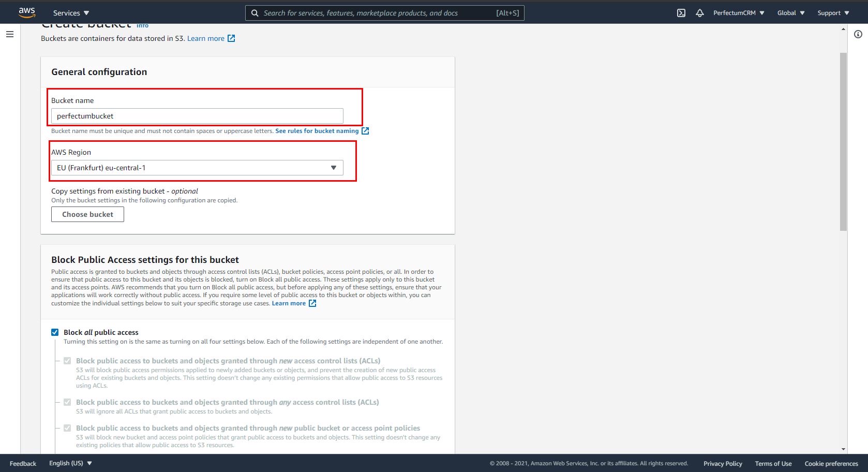Screen dimensions: 868x472
Task: Open Cookie preferences in footer
Action: coord(831,464)
